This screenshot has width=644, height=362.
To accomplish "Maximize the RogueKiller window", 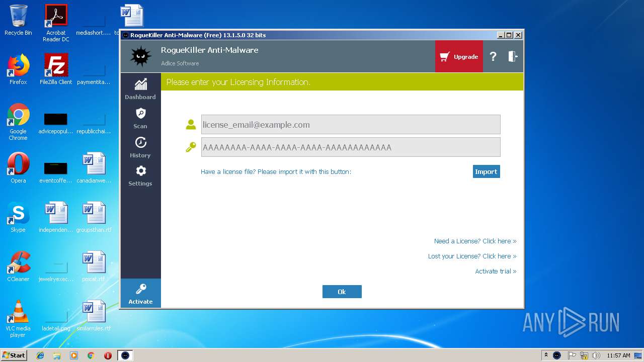I will 509,35.
